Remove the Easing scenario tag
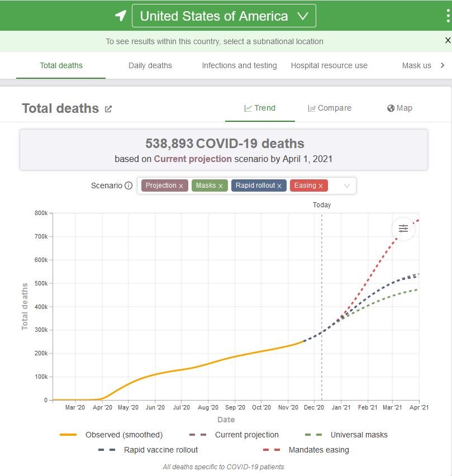 pos(321,186)
